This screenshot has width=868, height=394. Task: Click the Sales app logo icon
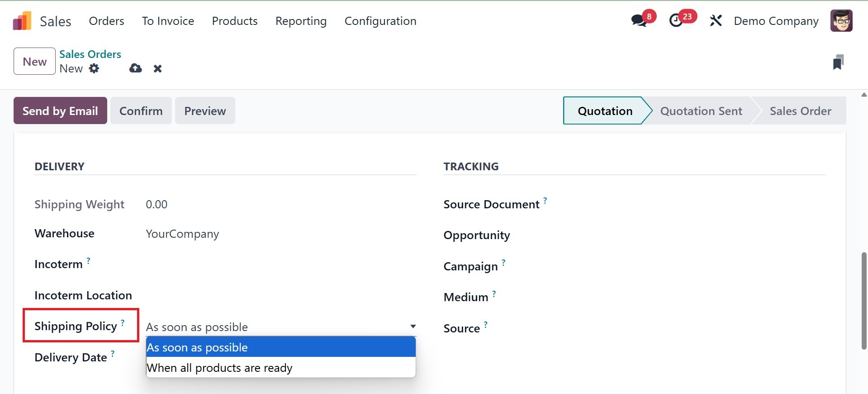22,21
